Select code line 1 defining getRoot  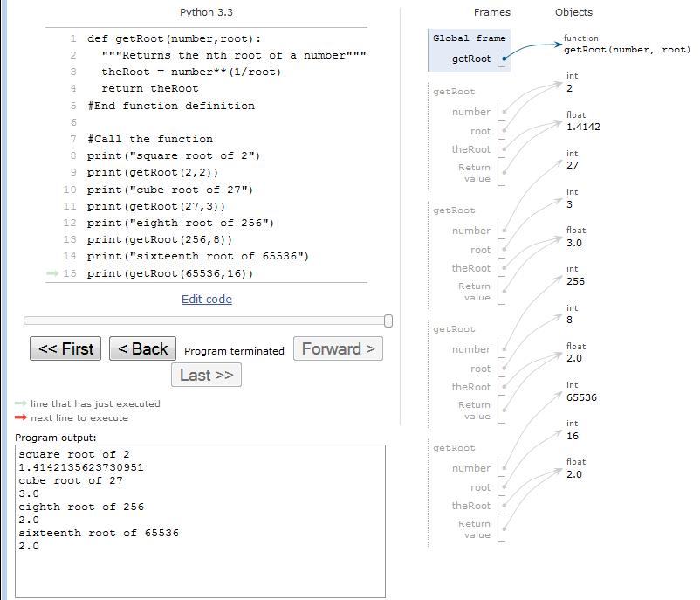(174, 38)
